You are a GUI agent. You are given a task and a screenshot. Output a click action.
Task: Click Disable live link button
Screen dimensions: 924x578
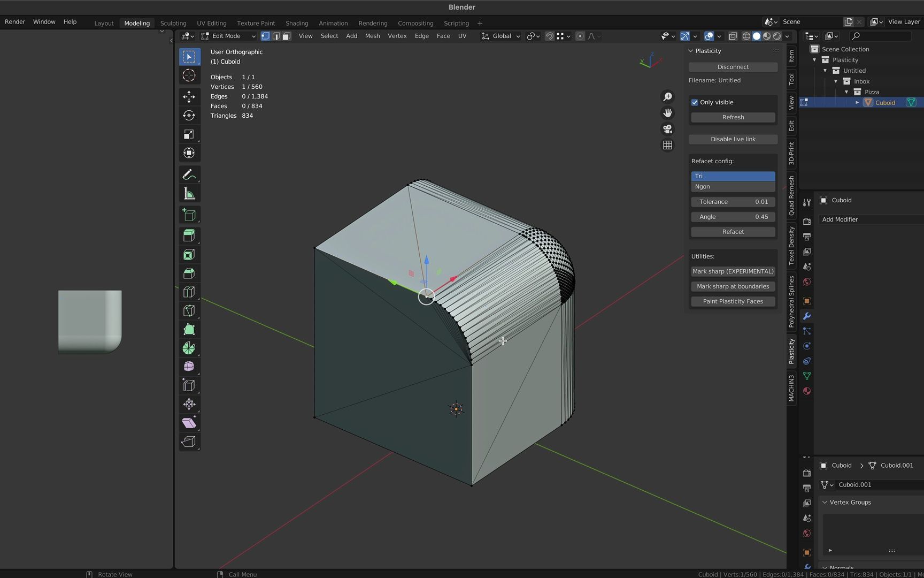coord(733,139)
